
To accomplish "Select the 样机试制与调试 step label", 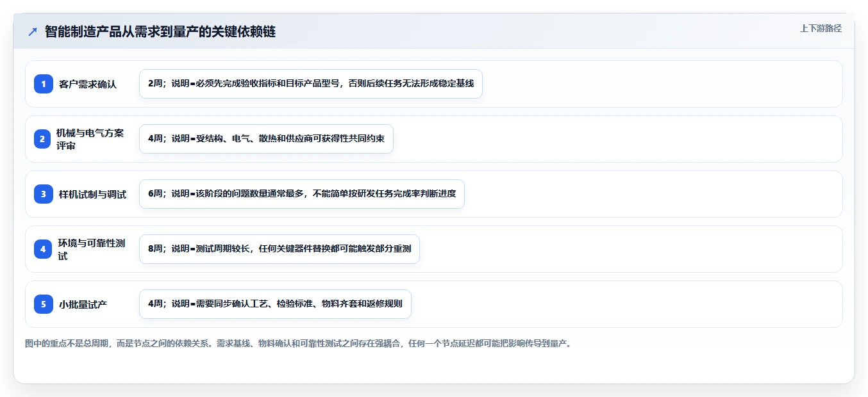I will (92, 194).
